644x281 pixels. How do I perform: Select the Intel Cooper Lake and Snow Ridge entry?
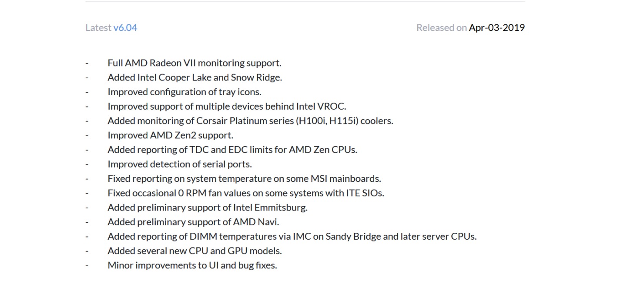click(195, 77)
